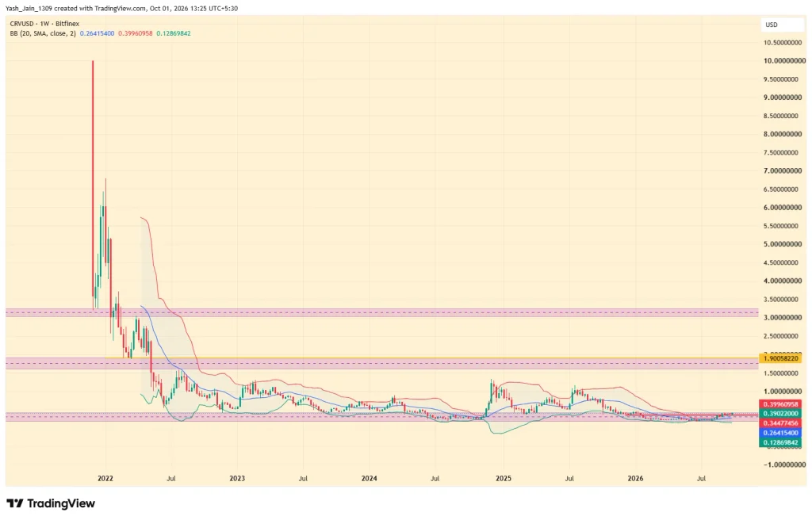Screen dimensions: 812x520
Task: Click the red 0.39960958 value in the BB legend
Action: click(x=135, y=33)
